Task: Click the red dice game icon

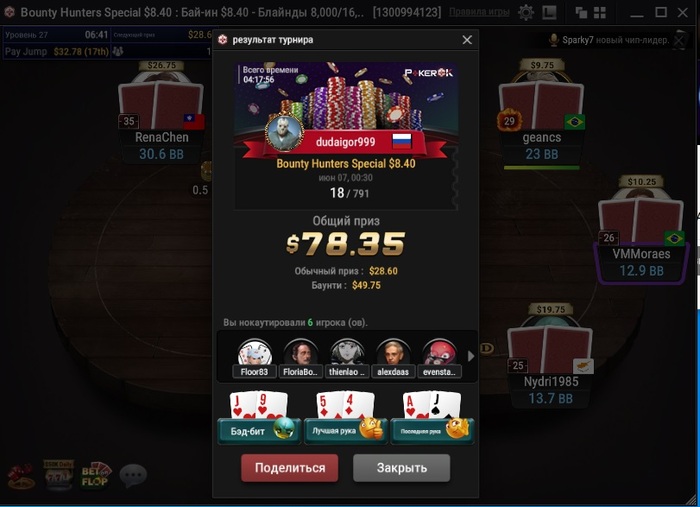Action: [x=21, y=476]
